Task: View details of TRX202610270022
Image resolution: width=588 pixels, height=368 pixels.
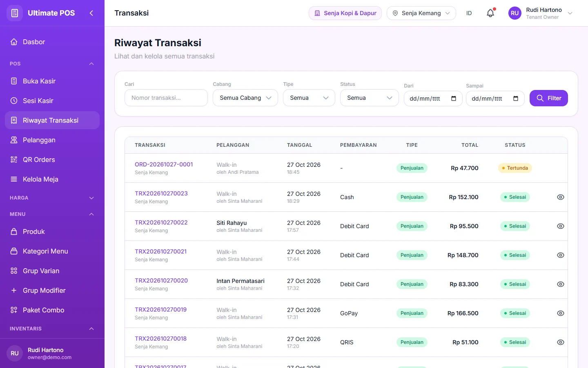Action: click(x=561, y=226)
